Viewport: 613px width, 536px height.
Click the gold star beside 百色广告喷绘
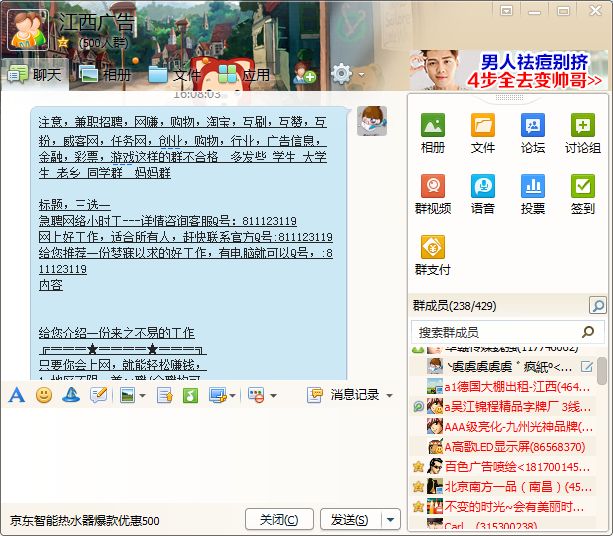tap(418, 466)
